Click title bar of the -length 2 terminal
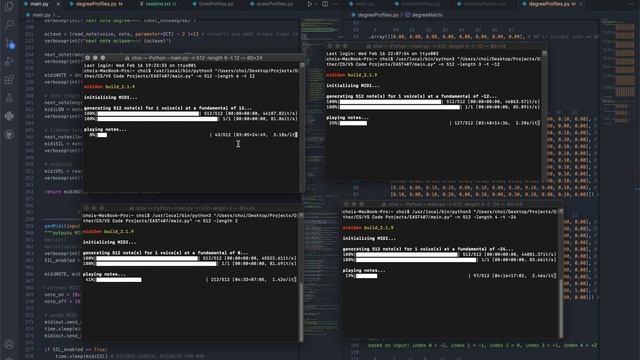 click(192, 208)
